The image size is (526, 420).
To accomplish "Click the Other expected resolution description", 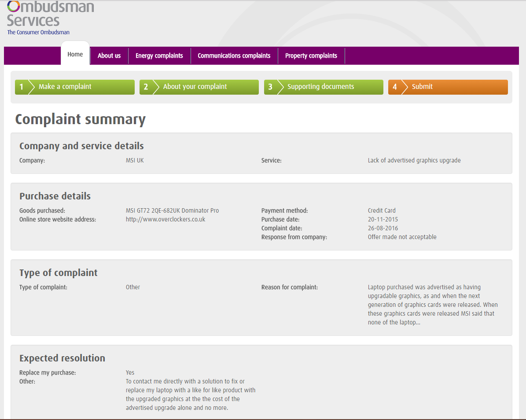I will [191, 394].
